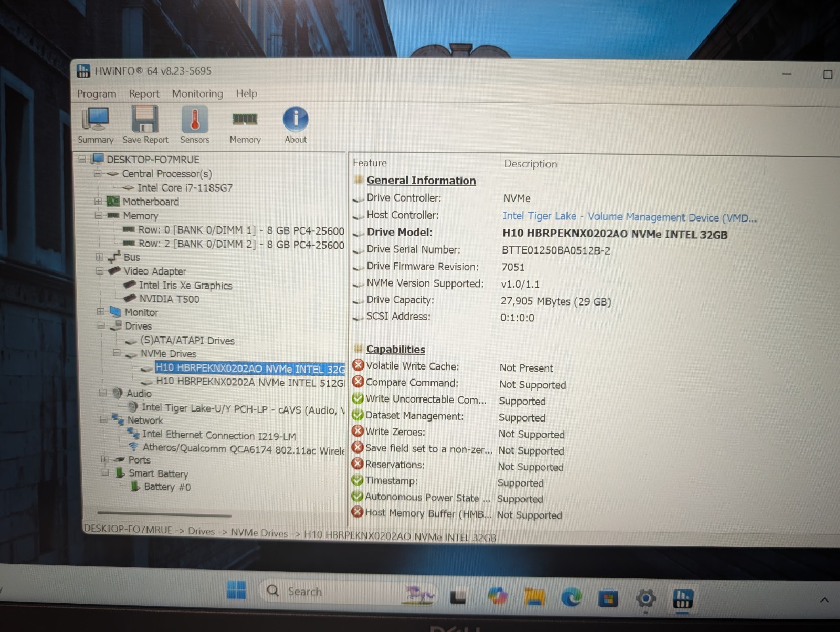Click the Capabilities section heading

tap(395, 349)
